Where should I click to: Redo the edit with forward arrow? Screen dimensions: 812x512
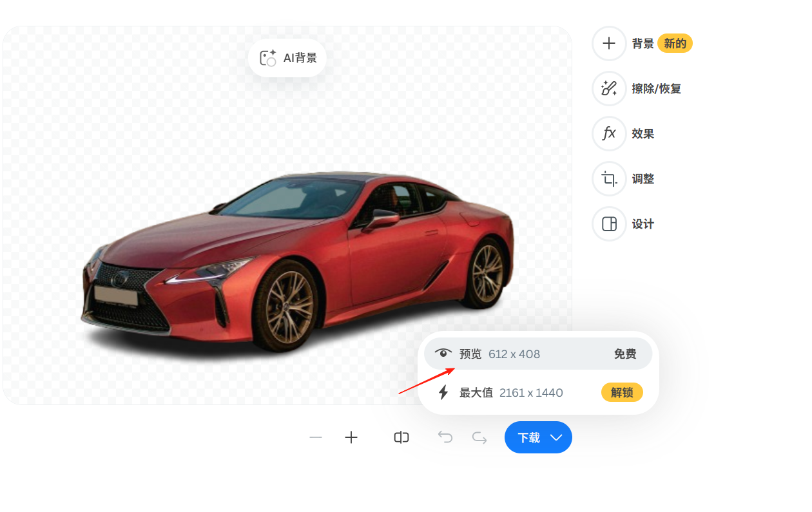click(479, 438)
